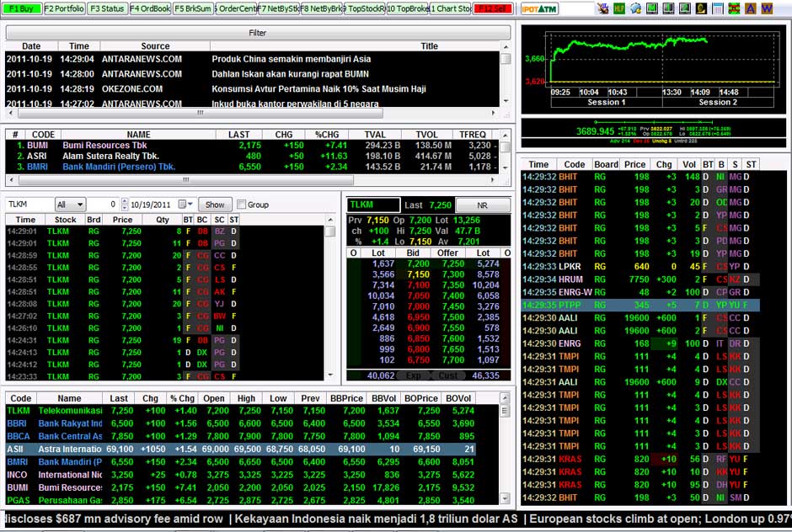Click the TLKM trade list scroll-down arrow
The height and width of the screenshot is (532, 792).
[x=330, y=375]
